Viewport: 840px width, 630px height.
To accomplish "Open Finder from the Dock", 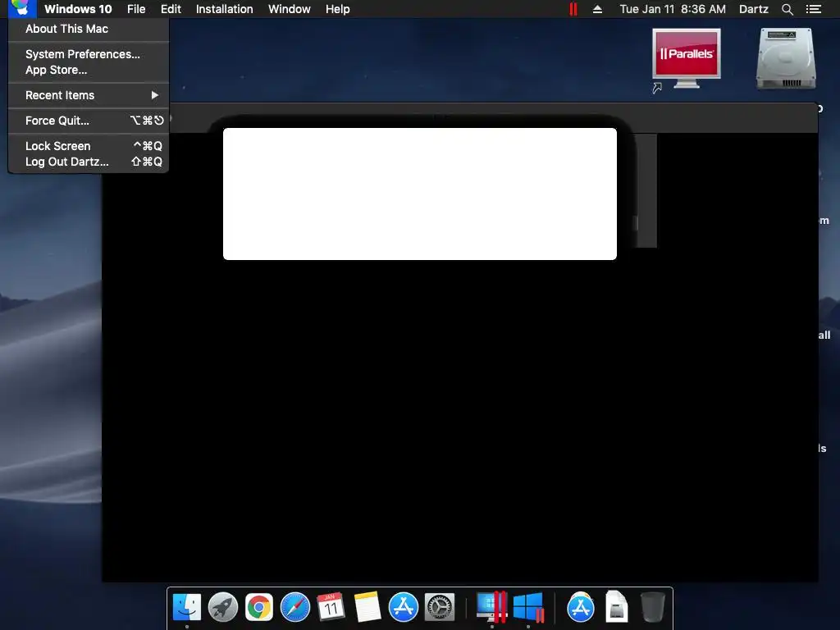I will [x=187, y=607].
